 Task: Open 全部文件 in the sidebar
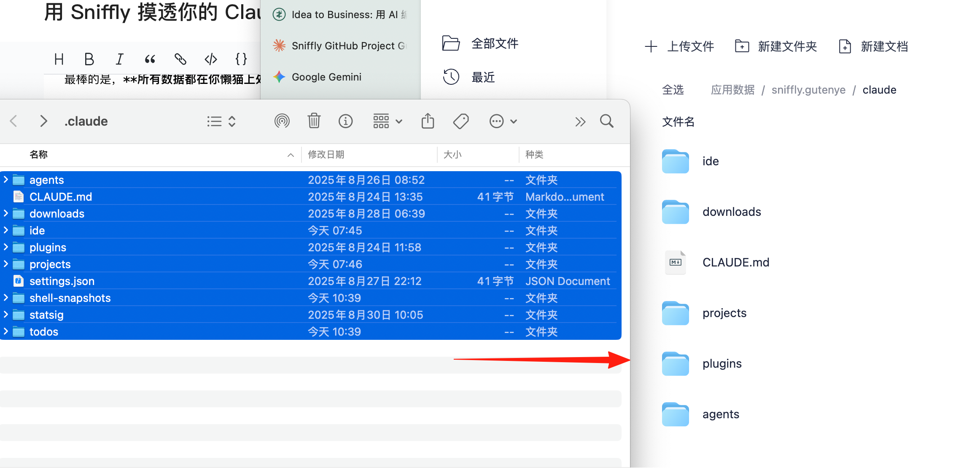pyautogui.click(x=480, y=43)
